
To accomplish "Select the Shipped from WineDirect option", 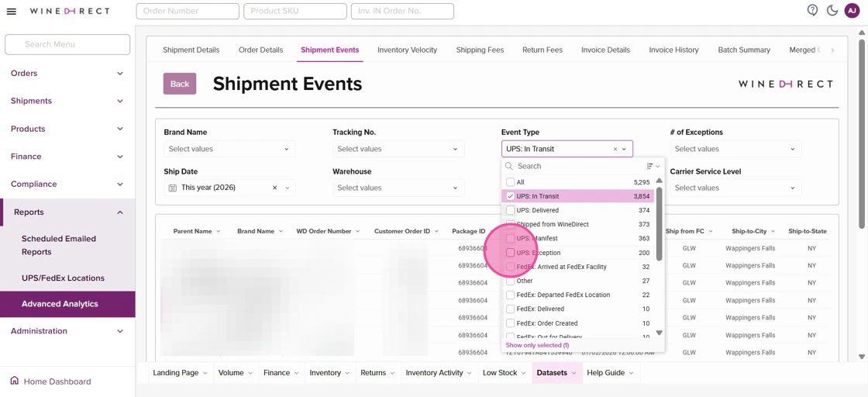I will [578, 224].
